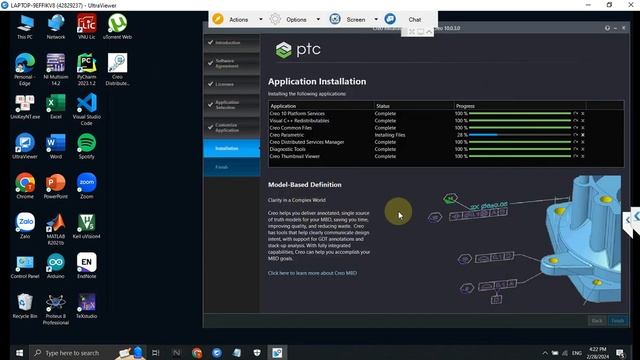Screen dimensions: 640x360
Task: Select the Visual C++ Redistributables row
Action: [446, 121]
